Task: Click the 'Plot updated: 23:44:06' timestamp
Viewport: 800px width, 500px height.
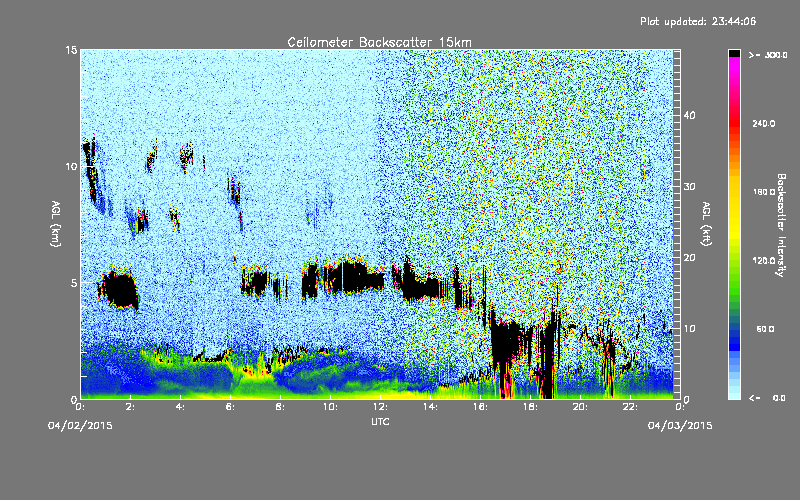Action: point(698,21)
